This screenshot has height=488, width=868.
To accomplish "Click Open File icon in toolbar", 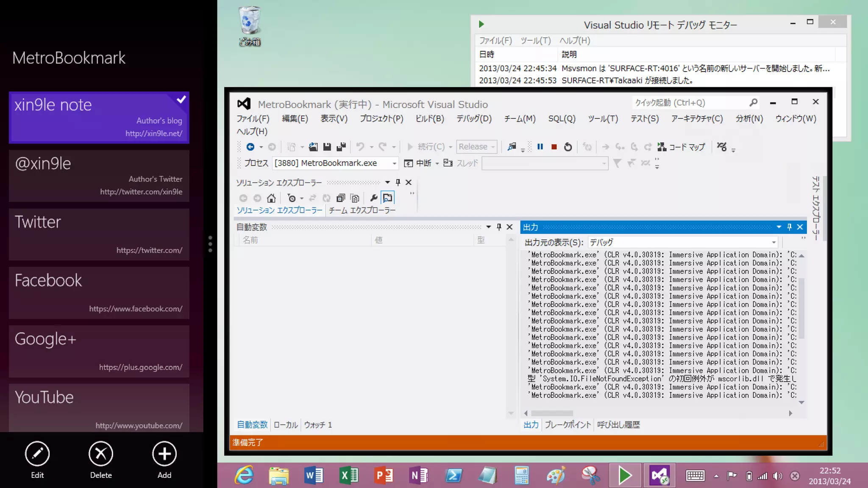I will (313, 147).
